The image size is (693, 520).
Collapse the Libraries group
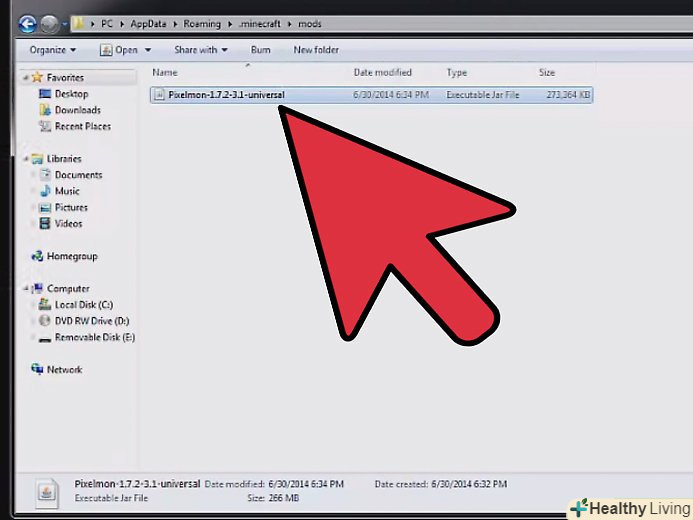[x=26, y=159]
